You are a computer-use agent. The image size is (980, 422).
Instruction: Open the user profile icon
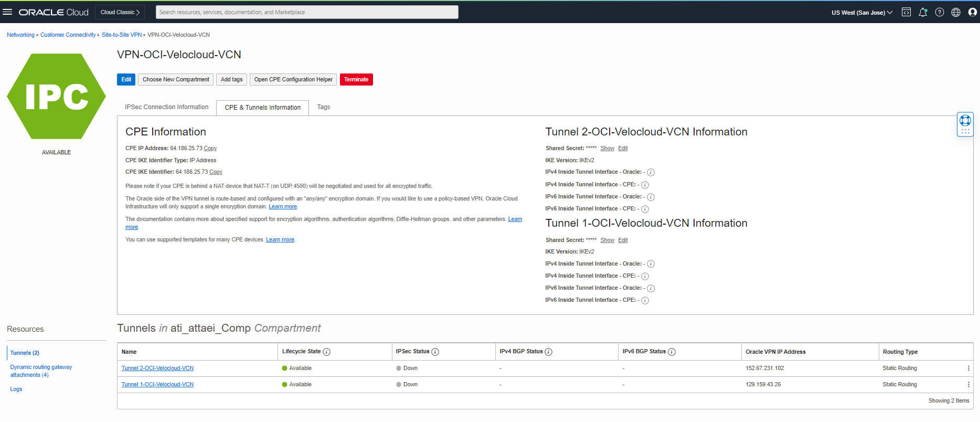(x=972, y=12)
